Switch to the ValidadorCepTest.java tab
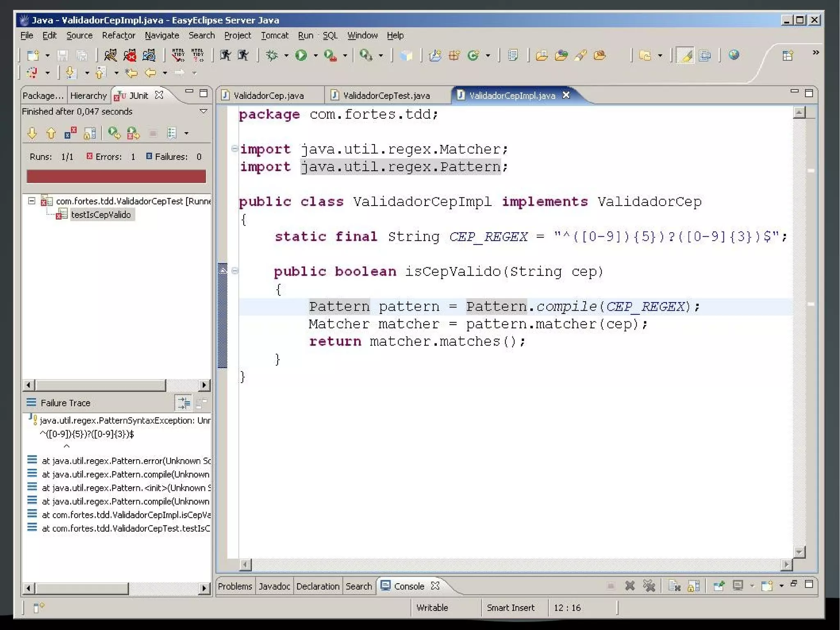 pyautogui.click(x=386, y=96)
